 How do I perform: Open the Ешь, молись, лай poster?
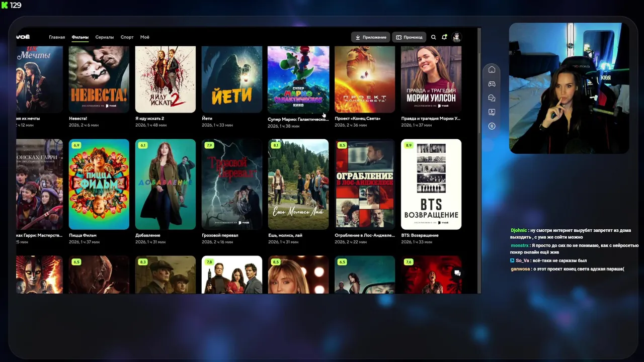tap(298, 185)
